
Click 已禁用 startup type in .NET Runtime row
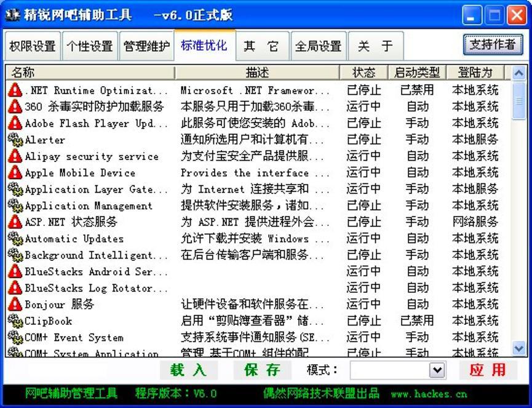click(x=417, y=90)
